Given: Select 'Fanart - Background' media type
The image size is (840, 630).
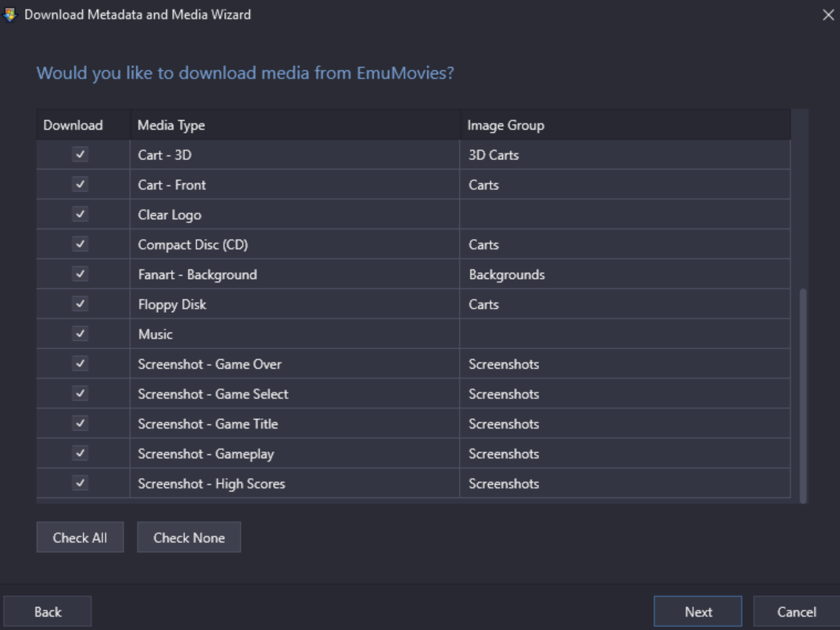Looking at the screenshot, I should coord(197,275).
